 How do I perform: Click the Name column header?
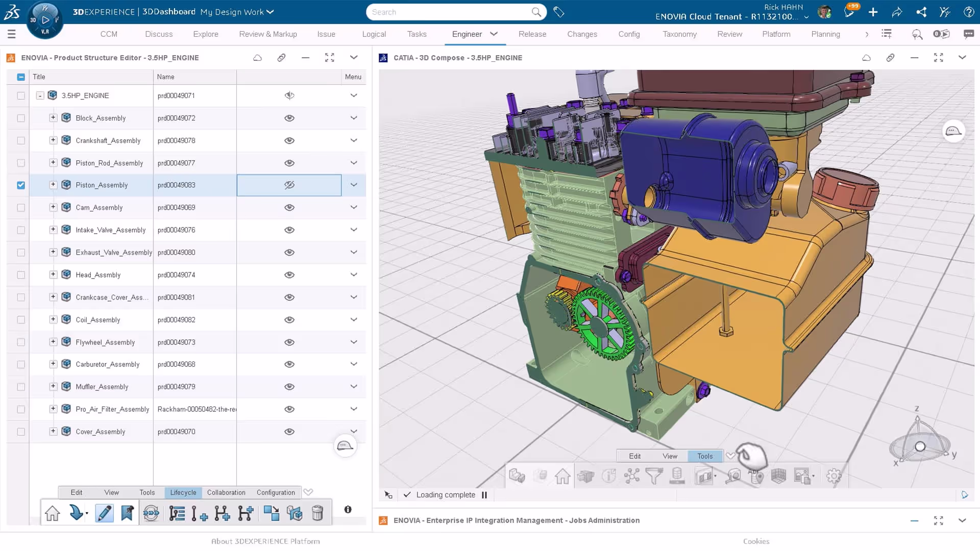click(x=195, y=77)
